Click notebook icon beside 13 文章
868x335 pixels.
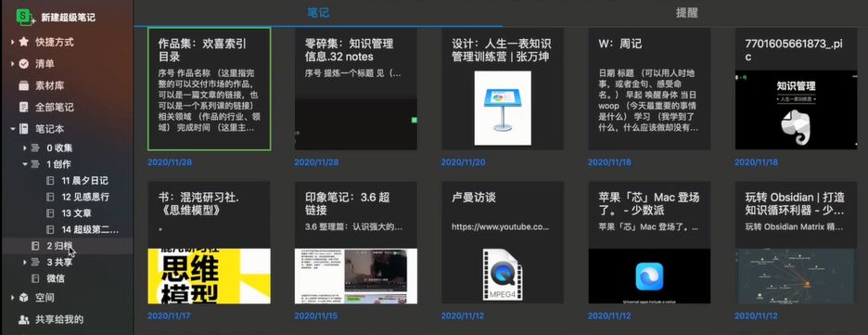pos(50,213)
